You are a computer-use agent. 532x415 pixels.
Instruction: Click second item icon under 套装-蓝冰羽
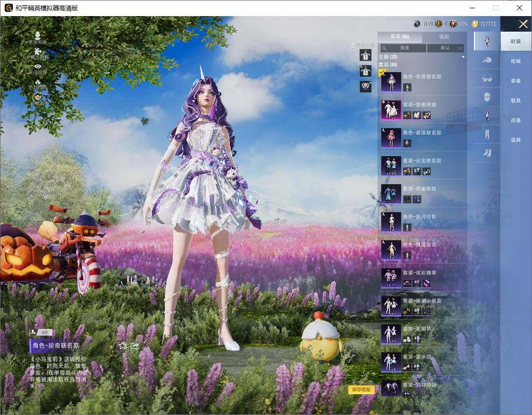pos(417,367)
